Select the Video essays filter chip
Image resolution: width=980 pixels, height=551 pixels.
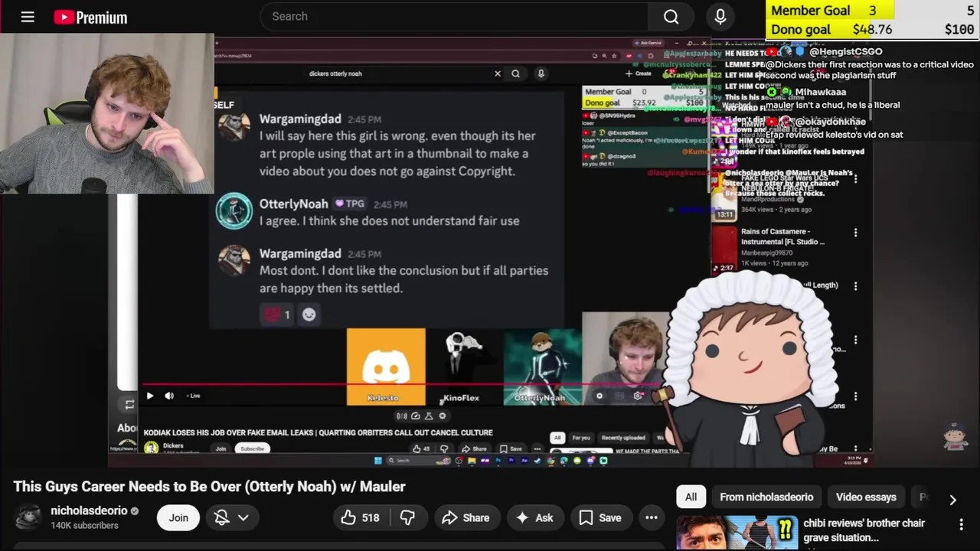coord(866,497)
